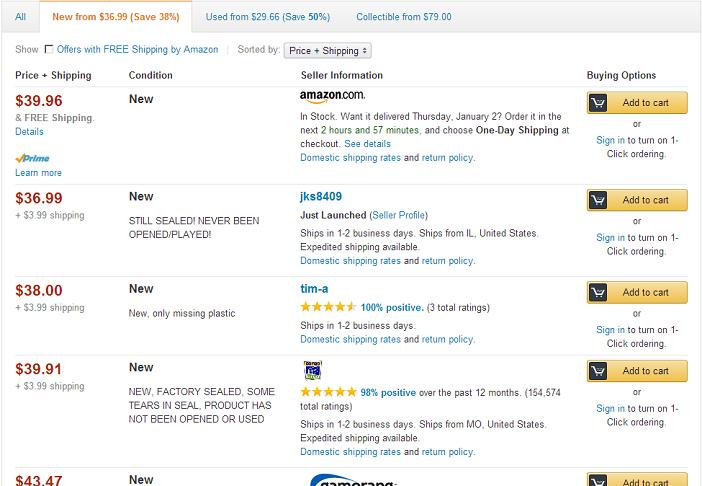Click the Prime logo under the $39.96 price

[32, 158]
